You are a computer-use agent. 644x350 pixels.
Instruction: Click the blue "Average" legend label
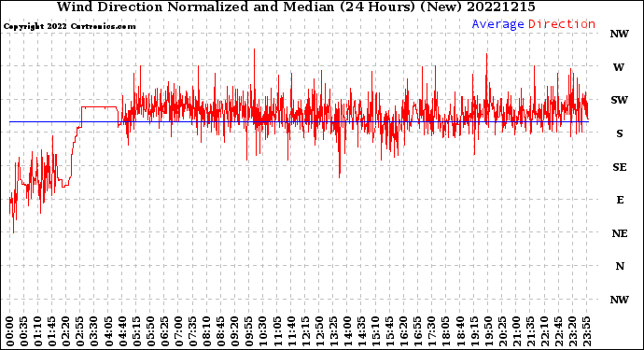pyautogui.click(x=497, y=24)
